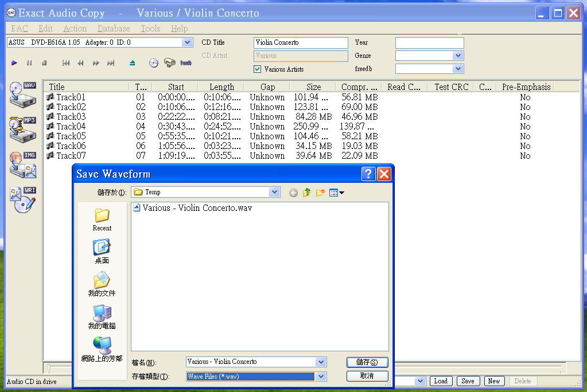The height and width of the screenshot is (392, 587).
Task: Click the freedb toolbar icon
Action: tap(186, 63)
